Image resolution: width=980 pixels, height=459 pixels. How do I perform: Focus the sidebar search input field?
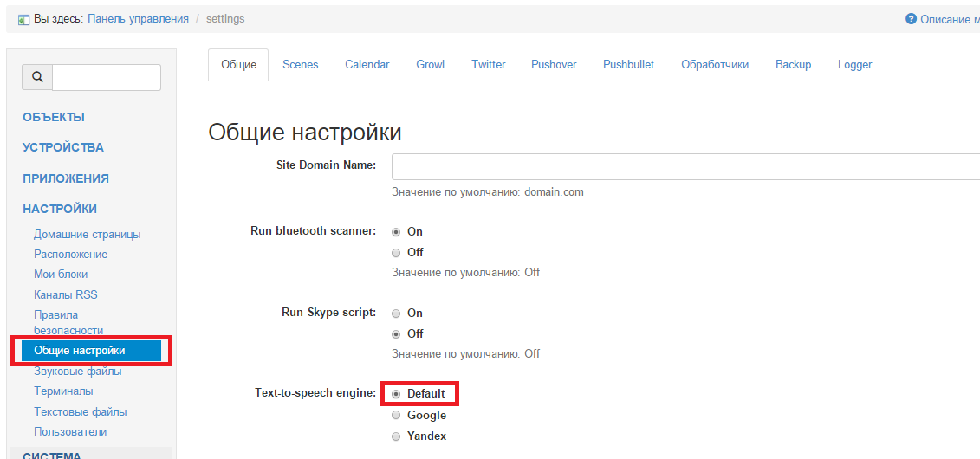click(107, 77)
